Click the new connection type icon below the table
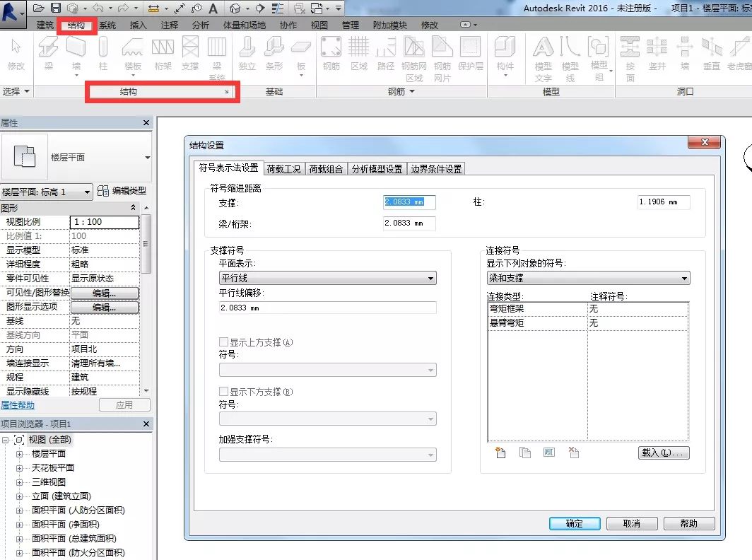 500,453
